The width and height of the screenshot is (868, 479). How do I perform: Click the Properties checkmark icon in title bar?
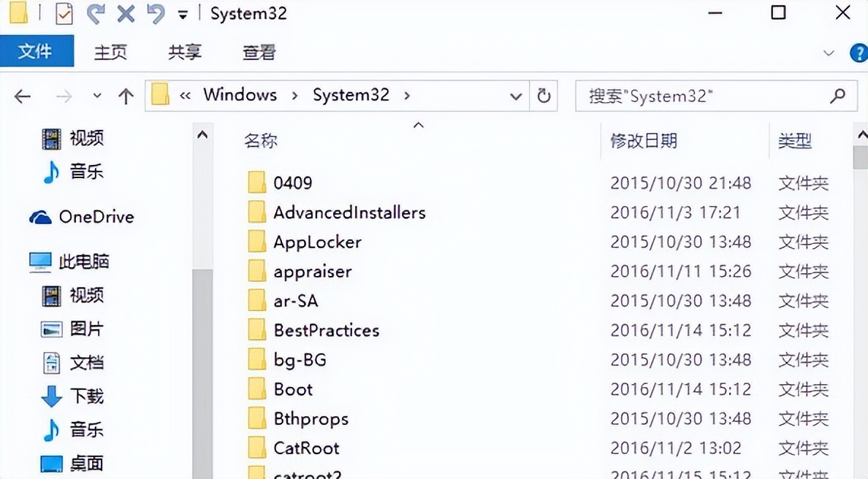click(64, 13)
